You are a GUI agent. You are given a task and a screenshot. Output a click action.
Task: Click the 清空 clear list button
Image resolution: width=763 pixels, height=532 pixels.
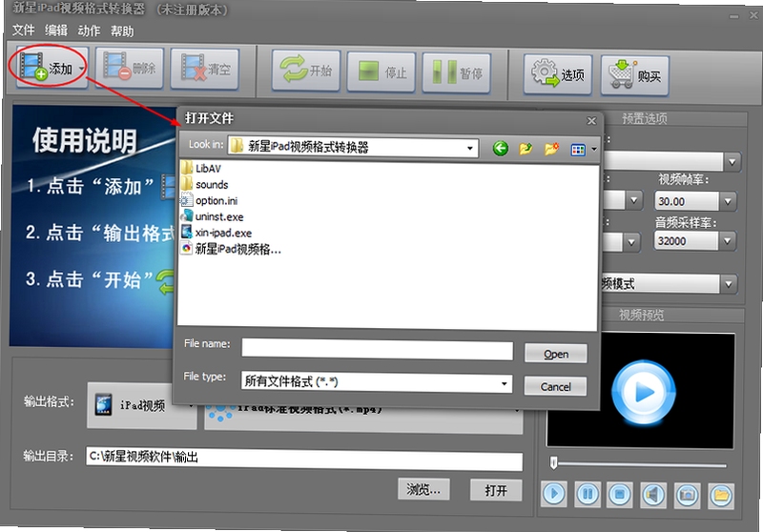tap(205, 69)
